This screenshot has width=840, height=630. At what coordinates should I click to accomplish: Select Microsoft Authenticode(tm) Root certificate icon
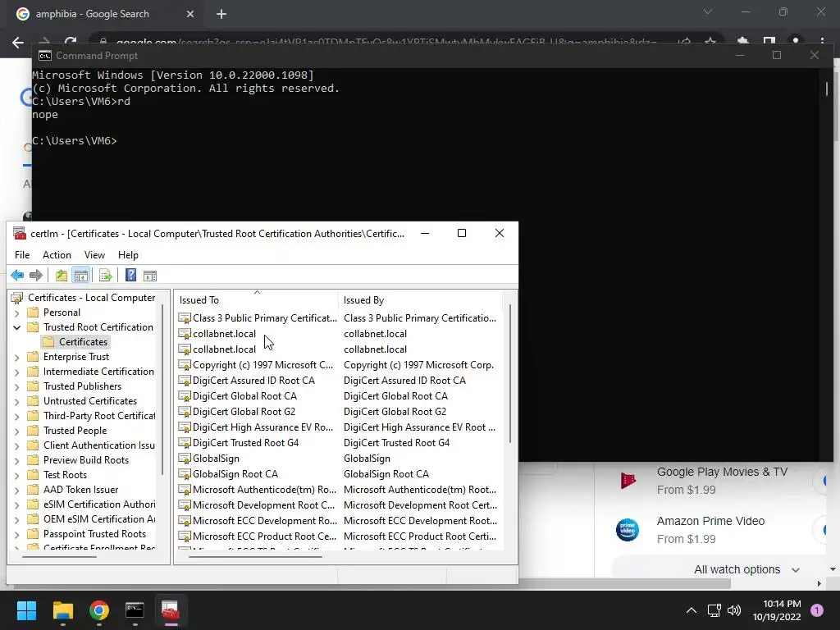185,490
